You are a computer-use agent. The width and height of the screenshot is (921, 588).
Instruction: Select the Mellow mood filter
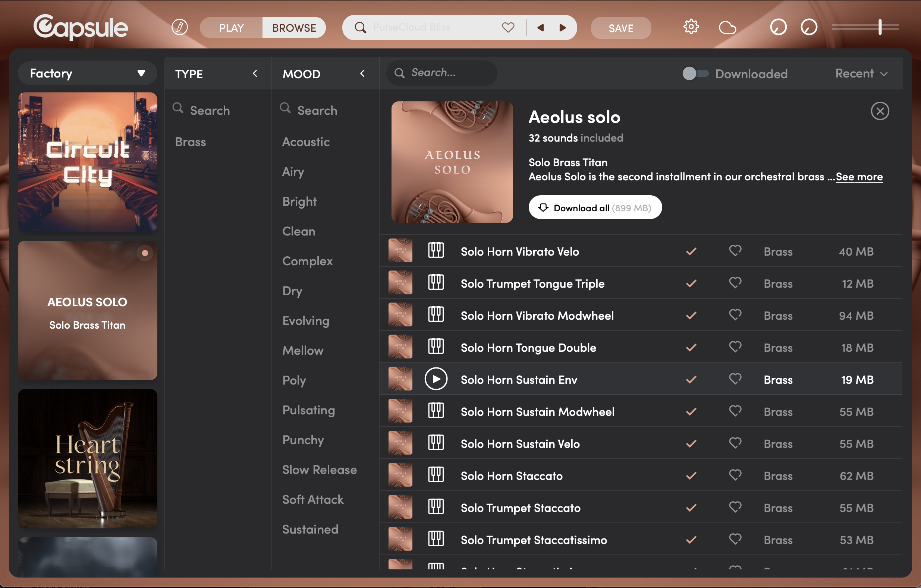(x=302, y=350)
